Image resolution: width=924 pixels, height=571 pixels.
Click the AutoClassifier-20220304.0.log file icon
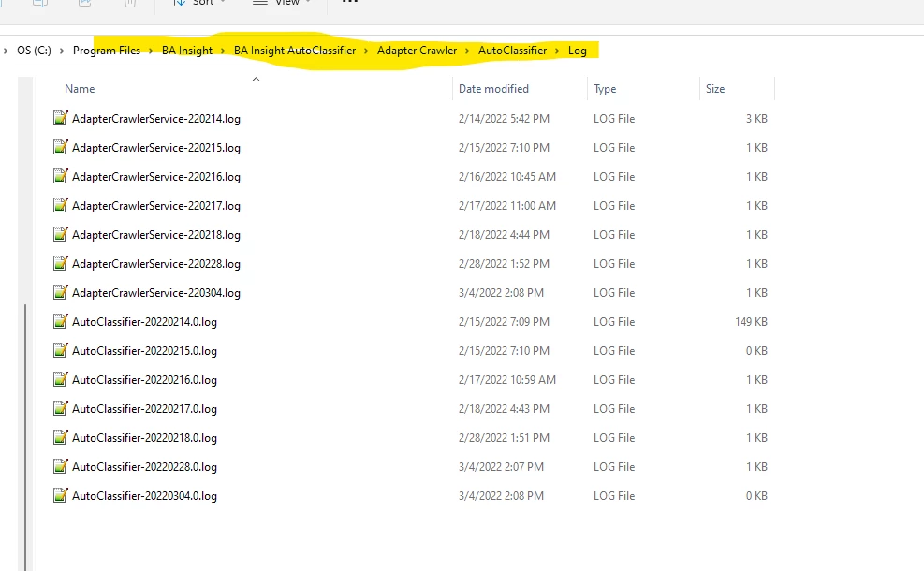click(61, 496)
